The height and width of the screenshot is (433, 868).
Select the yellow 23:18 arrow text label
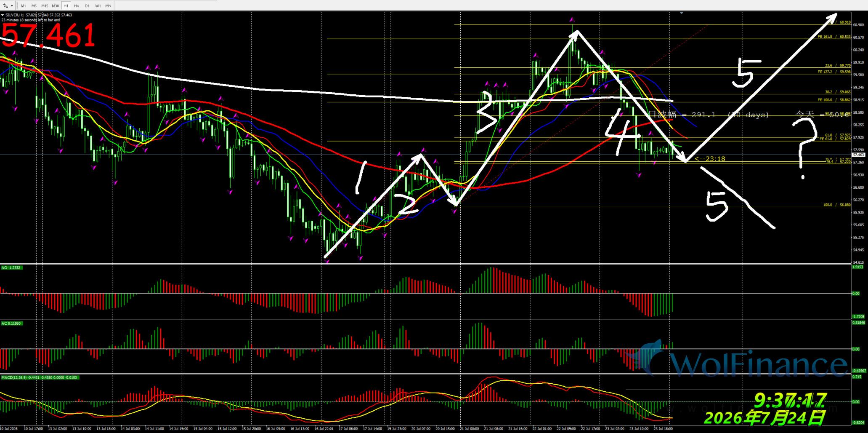tap(710, 159)
